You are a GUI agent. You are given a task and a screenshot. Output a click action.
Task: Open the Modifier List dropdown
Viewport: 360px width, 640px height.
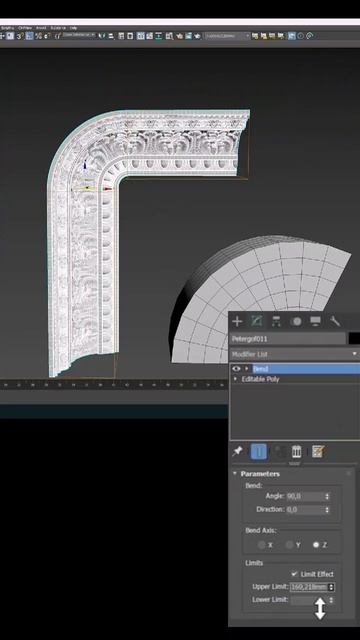(x=294, y=354)
